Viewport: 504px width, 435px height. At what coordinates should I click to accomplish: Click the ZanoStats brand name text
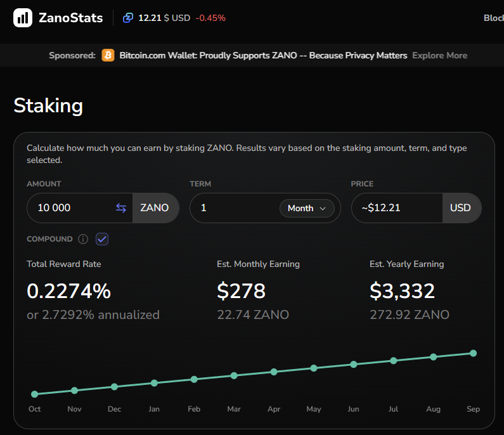[x=70, y=18]
